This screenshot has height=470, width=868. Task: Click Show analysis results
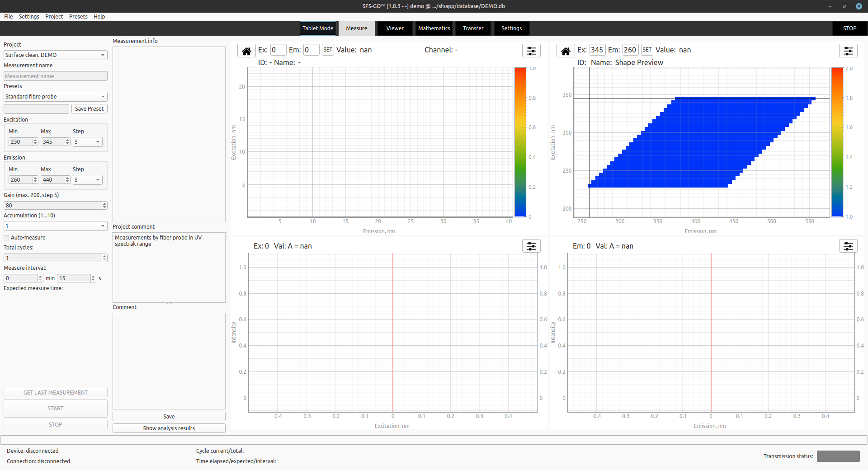169,428
